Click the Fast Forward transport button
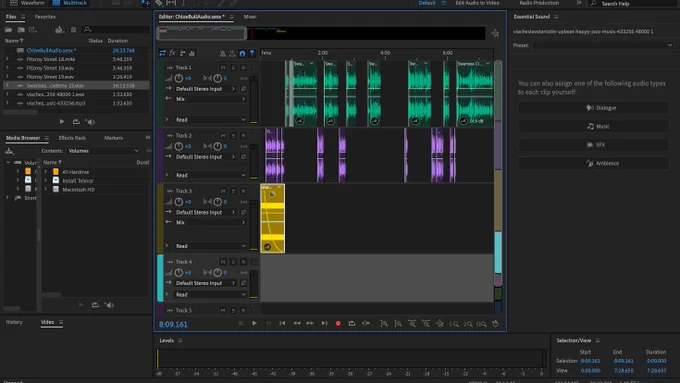Screen dimensions: 680x383 click(310, 324)
